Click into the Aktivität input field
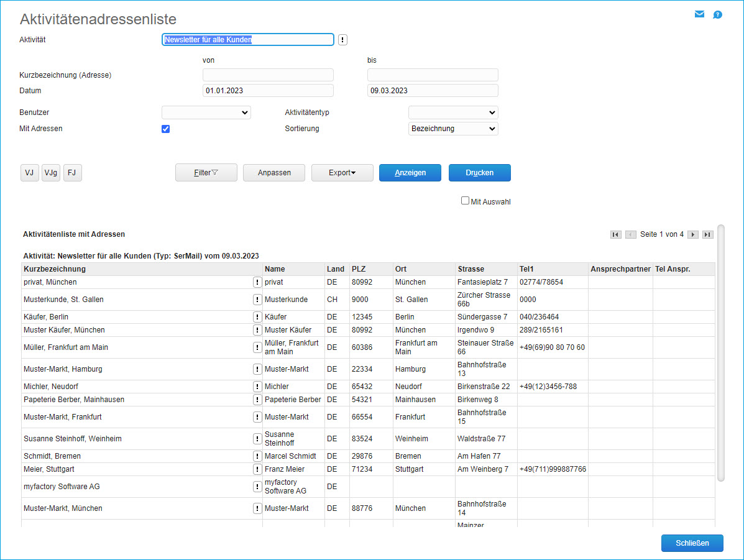The image size is (744, 560). click(247, 40)
